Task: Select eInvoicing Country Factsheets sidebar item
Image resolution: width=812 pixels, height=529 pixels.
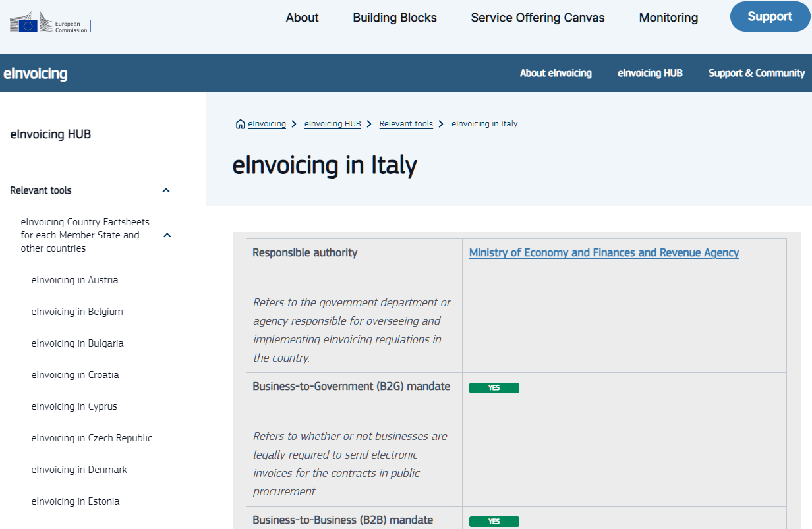Action: [85, 235]
